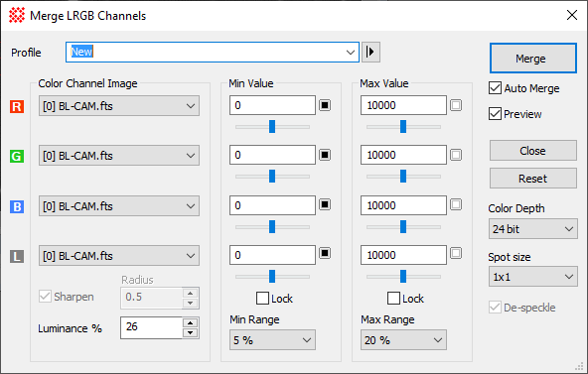The height and width of the screenshot is (374, 588).
Task: Click the blue B channel icon
Action: 17,206
